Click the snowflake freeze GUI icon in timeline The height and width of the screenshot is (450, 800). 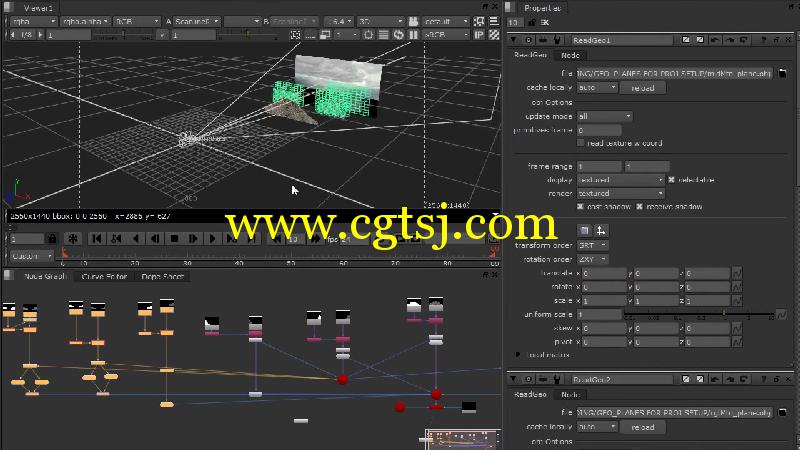coord(73,238)
